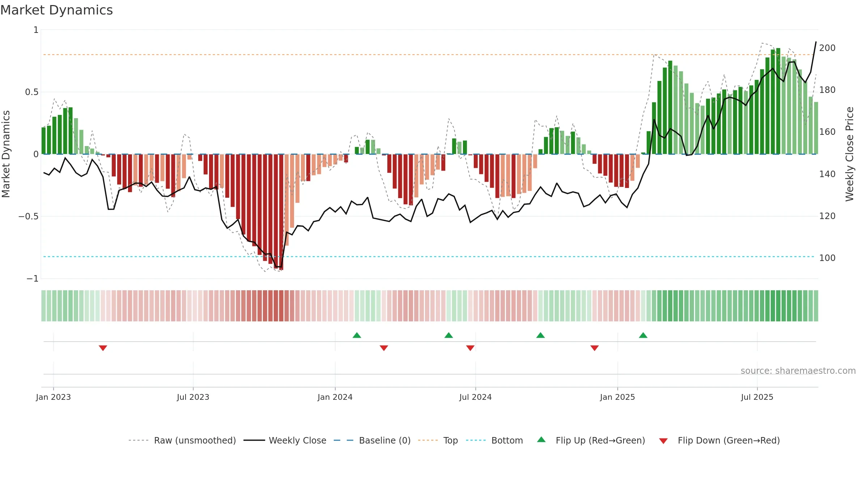Click the 120 price axis tick label
The width and height of the screenshot is (868, 488).
click(x=827, y=216)
